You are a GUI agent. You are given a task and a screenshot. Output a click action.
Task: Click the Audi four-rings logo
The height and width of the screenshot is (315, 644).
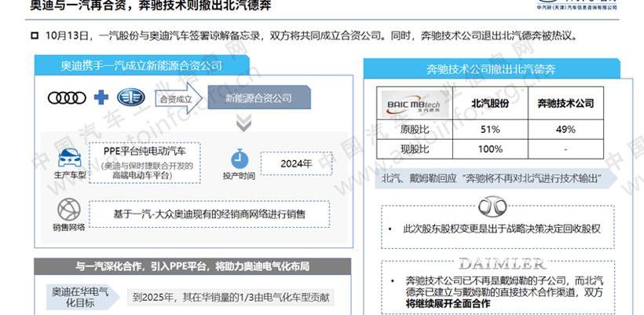pos(66,98)
